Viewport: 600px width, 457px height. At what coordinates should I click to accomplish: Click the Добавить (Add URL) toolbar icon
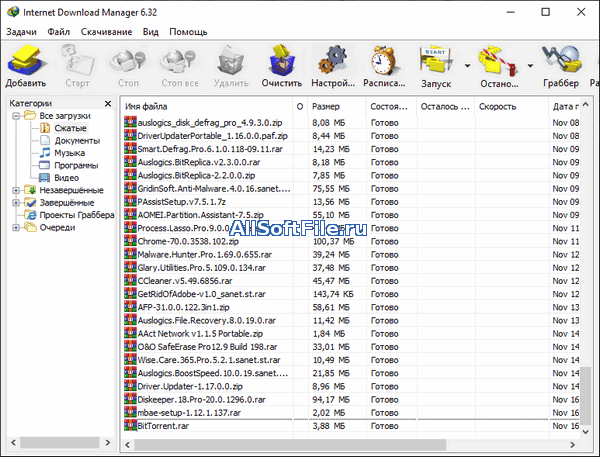26,60
